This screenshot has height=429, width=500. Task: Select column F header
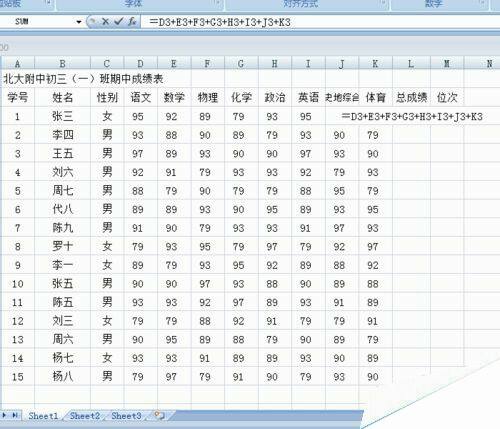(208, 63)
